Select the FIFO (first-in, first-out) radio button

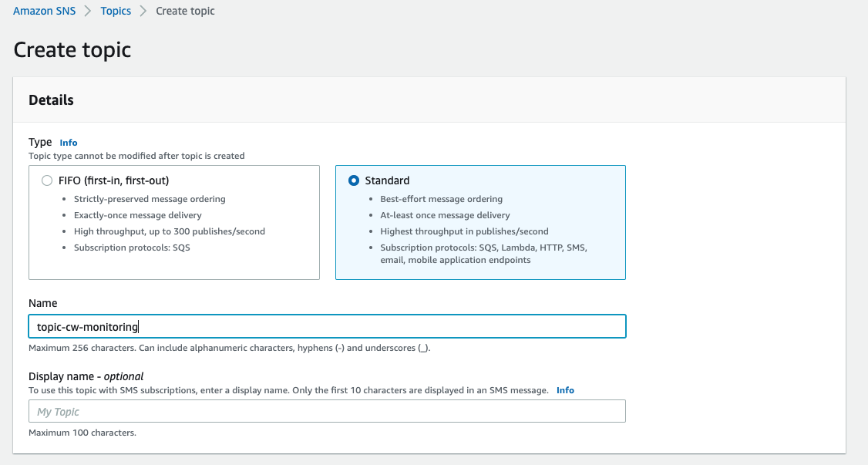click(47, 180)
